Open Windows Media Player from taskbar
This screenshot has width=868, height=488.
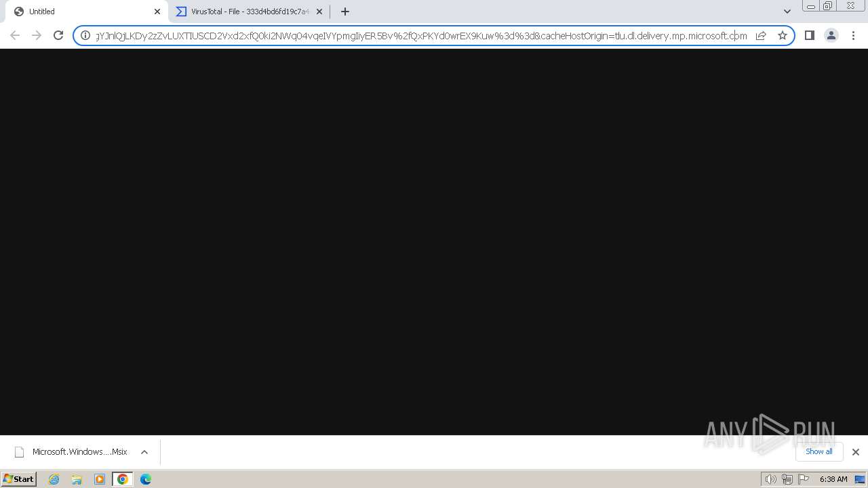pyautogui.click(x=100, y=479)
